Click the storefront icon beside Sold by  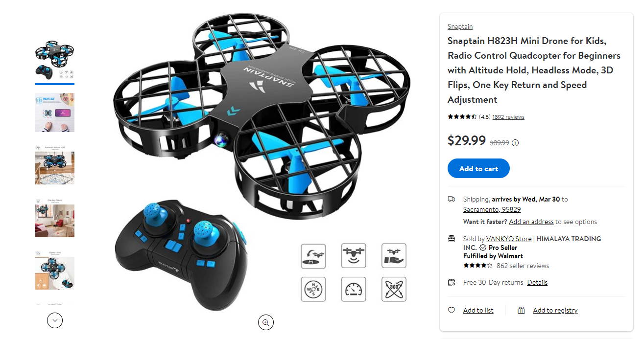click(452, 239)
